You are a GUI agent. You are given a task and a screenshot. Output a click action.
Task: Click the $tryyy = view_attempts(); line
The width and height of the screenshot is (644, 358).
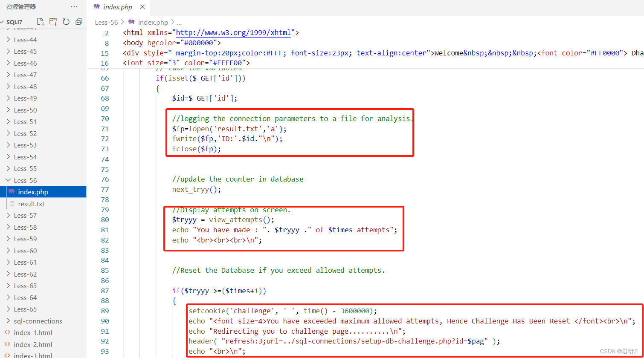(x=223, y=220)
